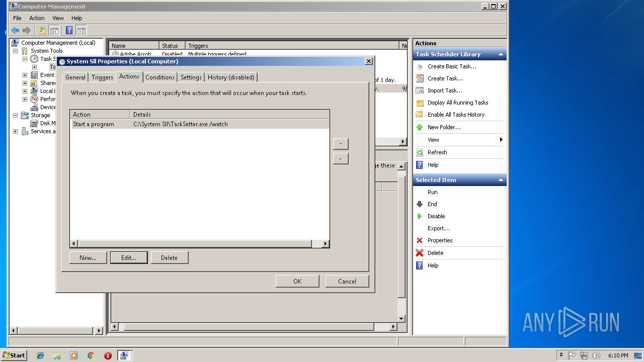The width and height of the screenshot is (644, 362).
Task: Collapse the Task Scheduler Library section header
Action: 459,54
